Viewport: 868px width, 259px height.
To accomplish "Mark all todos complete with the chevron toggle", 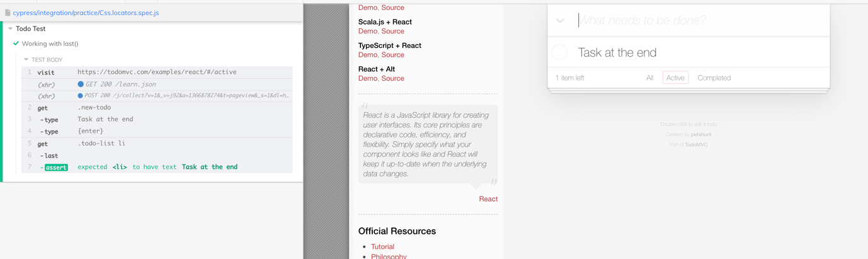I will (x=560, y=21).
